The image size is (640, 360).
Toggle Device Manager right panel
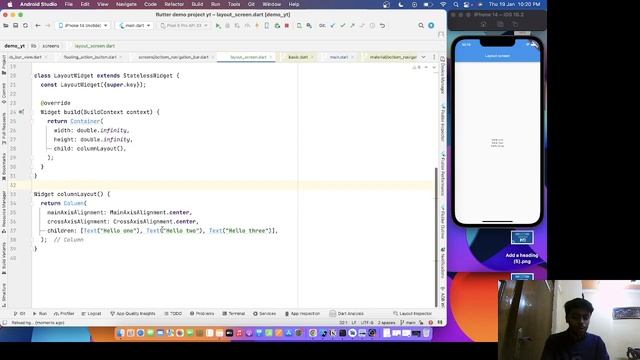click(442, 75)
